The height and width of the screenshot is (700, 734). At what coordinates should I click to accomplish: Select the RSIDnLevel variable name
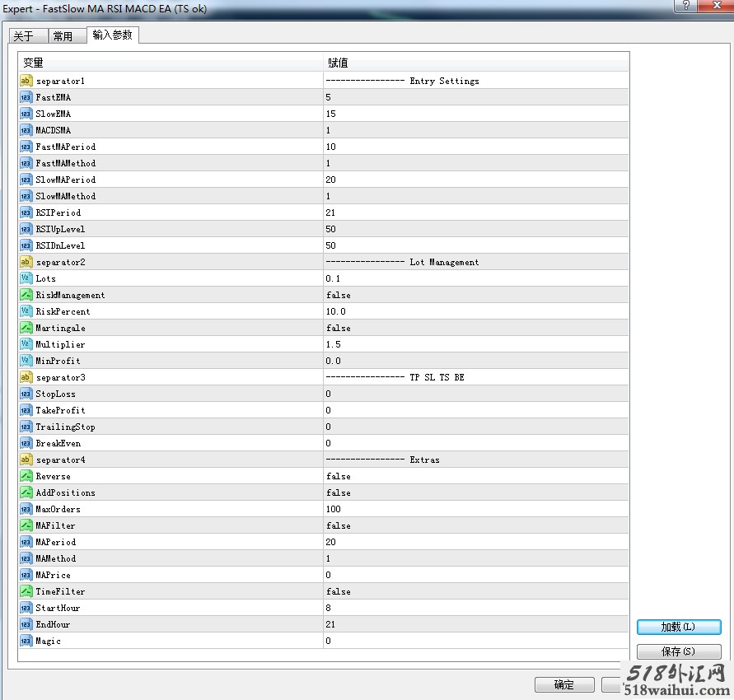(x=60, y=245)
